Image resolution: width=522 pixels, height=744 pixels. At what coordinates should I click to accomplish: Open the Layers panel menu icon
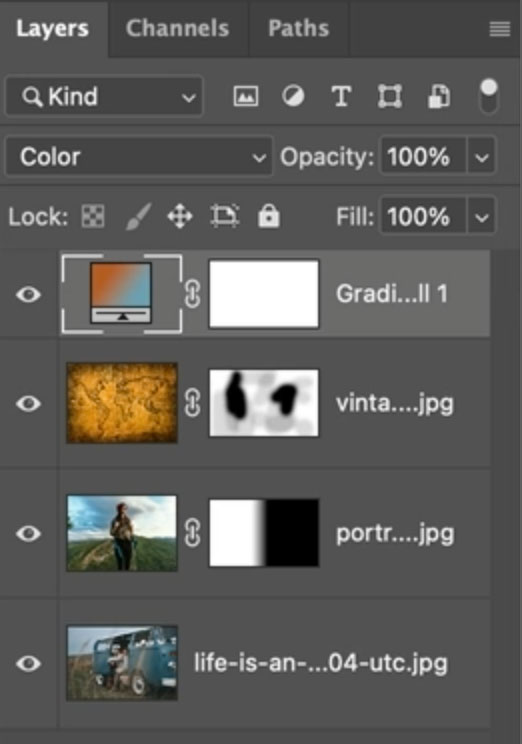click(500, 29)
